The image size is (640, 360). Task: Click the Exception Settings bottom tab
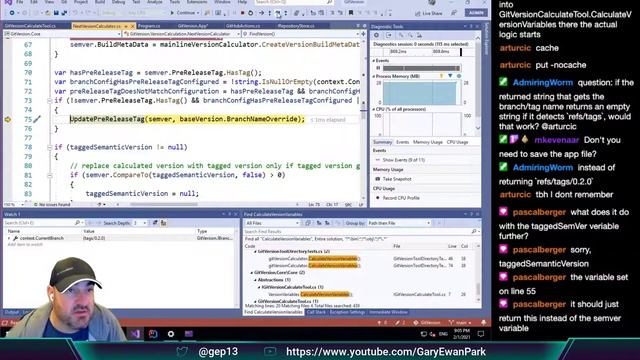tap(347, 312)
